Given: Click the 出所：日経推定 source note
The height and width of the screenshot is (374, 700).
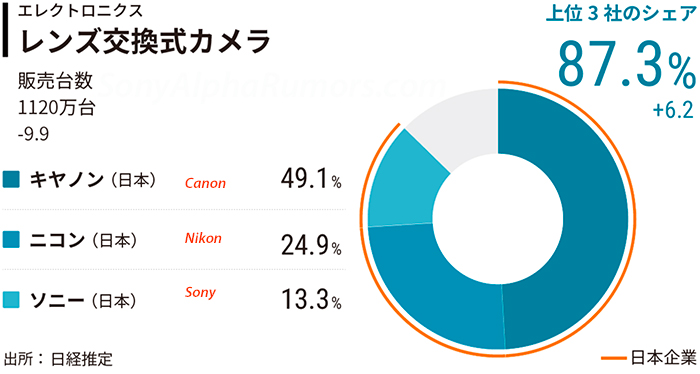Looking at the screenshot, I should pyautogui.click(x=58, y=359).
